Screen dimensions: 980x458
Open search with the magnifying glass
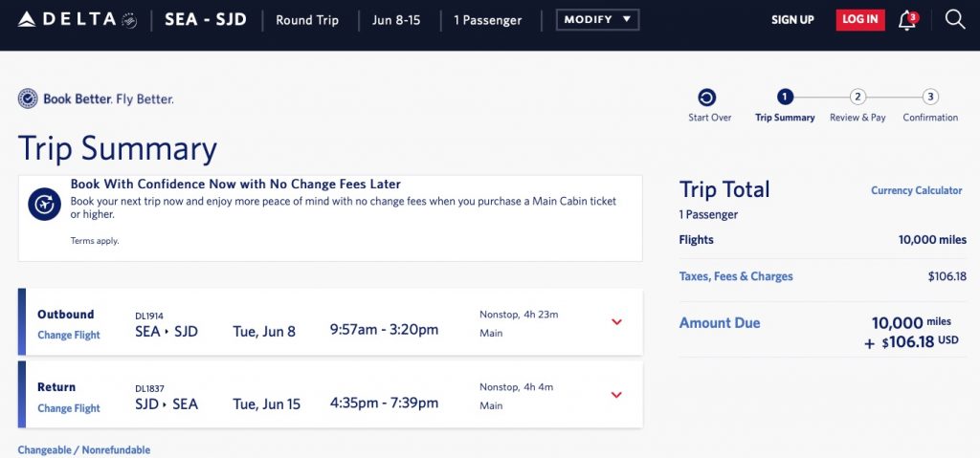pyautogui.click(x=954, y=20)
